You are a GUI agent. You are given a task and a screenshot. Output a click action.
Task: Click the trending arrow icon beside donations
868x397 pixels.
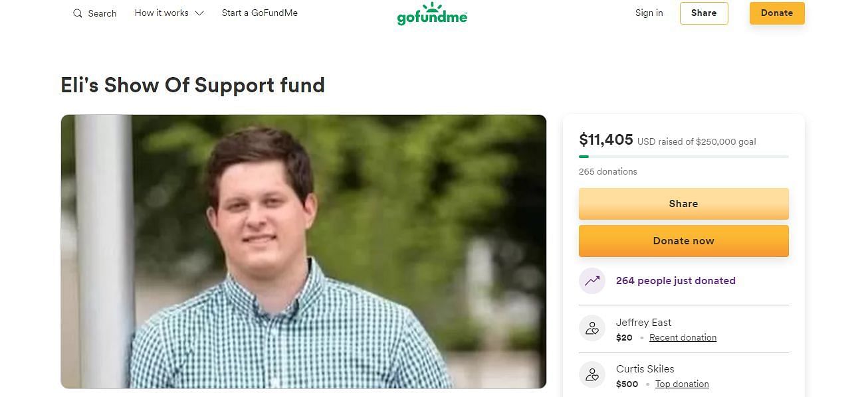pos(592,281)
